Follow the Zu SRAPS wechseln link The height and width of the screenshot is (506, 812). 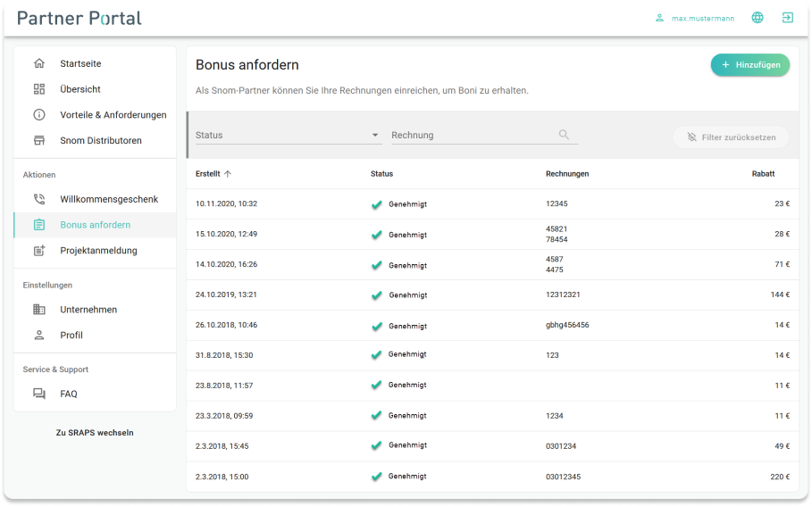coord(95,433)
